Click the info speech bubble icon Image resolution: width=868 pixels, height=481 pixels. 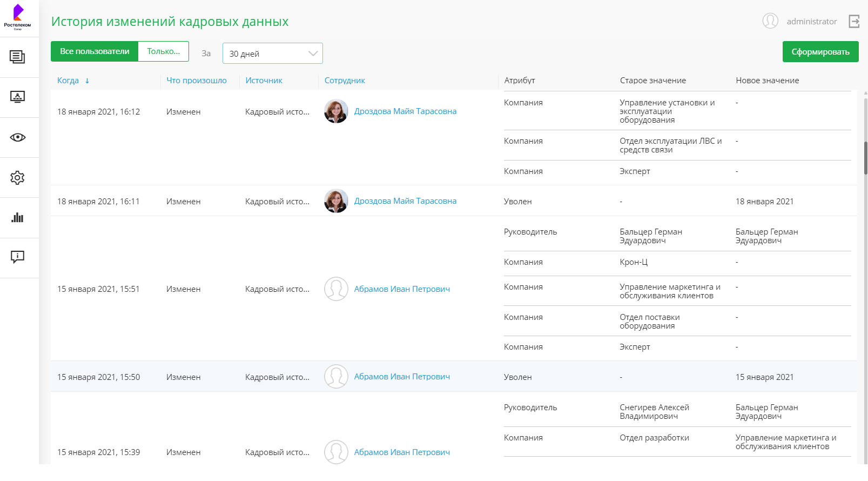17,257
